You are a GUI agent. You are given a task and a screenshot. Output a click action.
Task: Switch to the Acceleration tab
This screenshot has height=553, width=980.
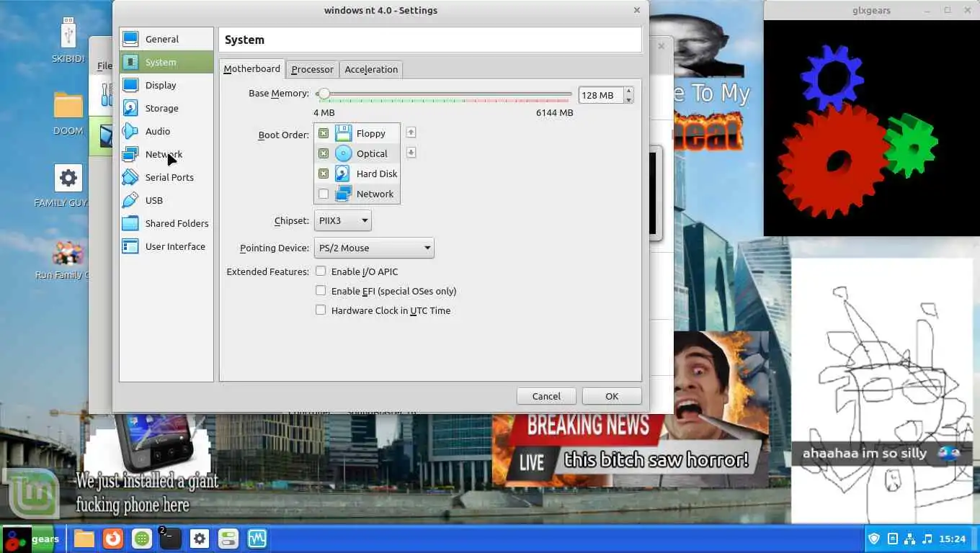(x=371, y=69)
